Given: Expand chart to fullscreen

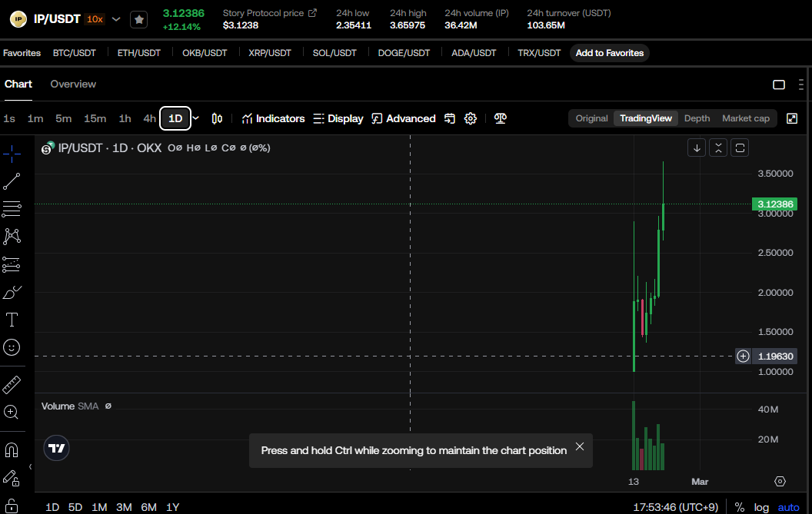Looking at the screenshot, I should (x=792, y=118).
